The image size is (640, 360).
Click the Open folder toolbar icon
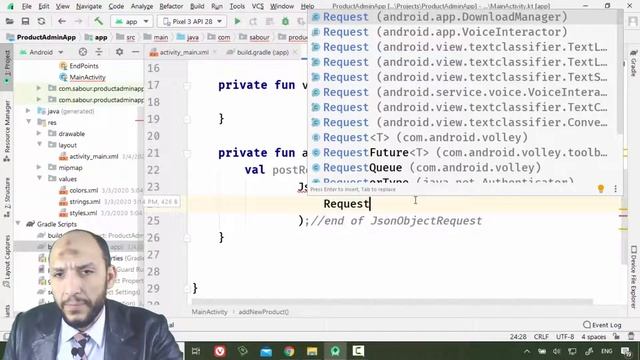(x=9, y=21)
